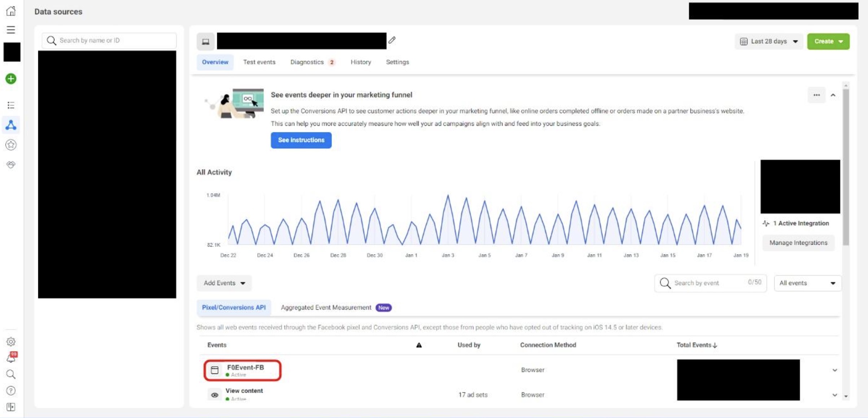Switch to the Test events tab

click(259, 62)
